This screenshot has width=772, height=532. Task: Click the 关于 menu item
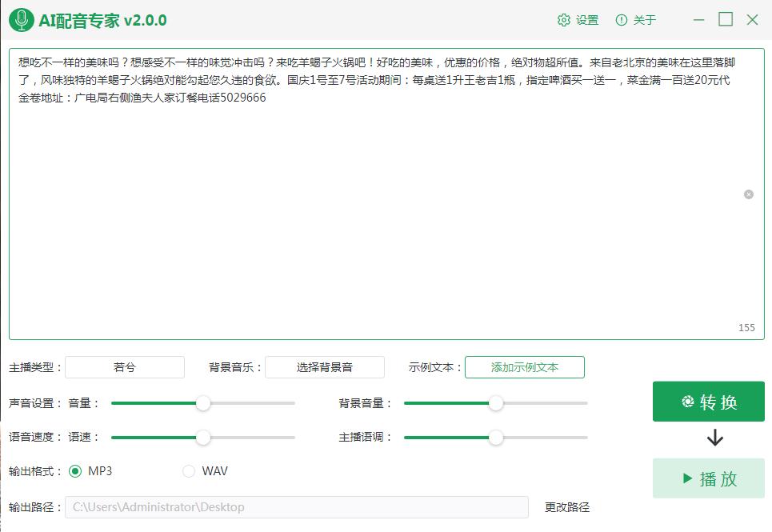(642, 20)
